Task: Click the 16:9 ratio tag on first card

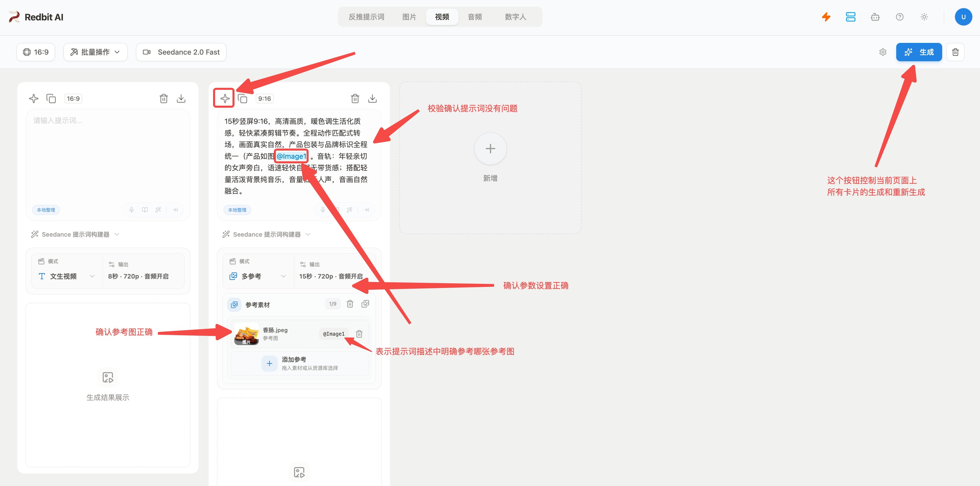Action: pos(73,99)
